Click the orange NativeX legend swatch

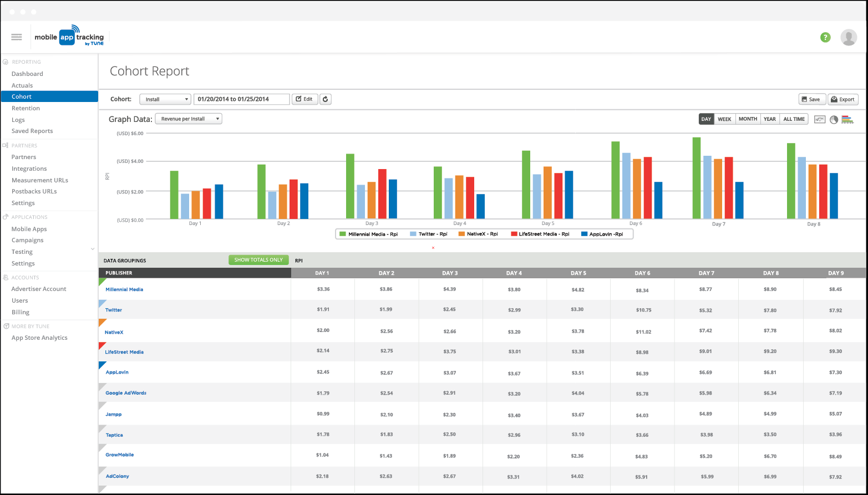click(x=461, y=234)
